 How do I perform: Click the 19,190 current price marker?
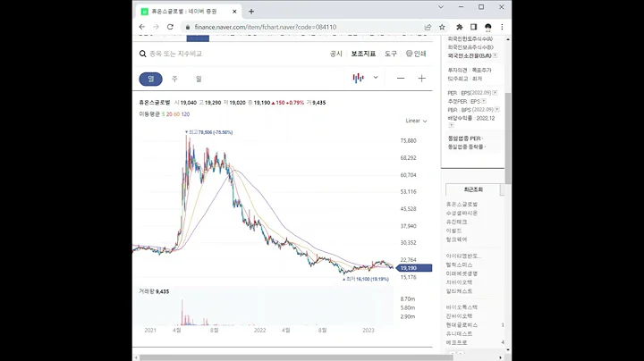(413, 268)
